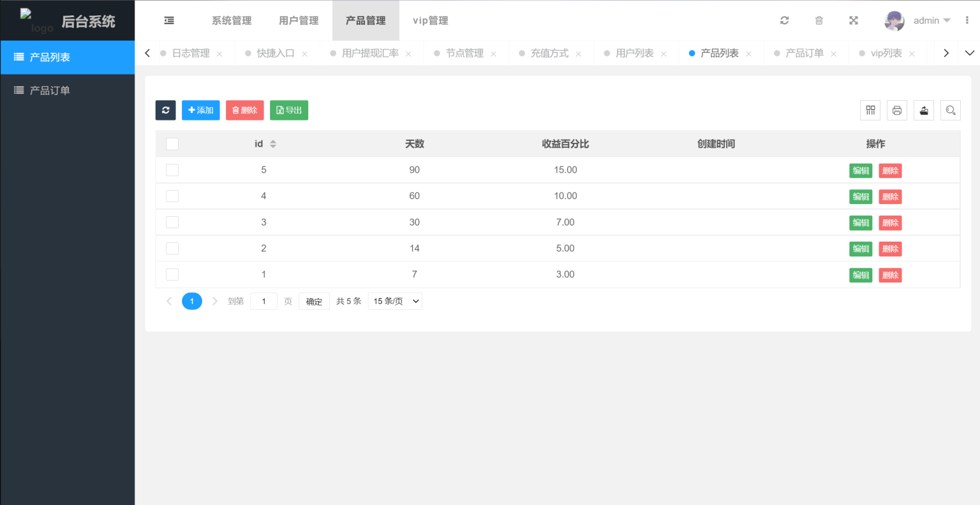The width and height of the screenshot is (980, 505).
Task: Click the refresh icon in the top header
Action: (x=784, y=20)
